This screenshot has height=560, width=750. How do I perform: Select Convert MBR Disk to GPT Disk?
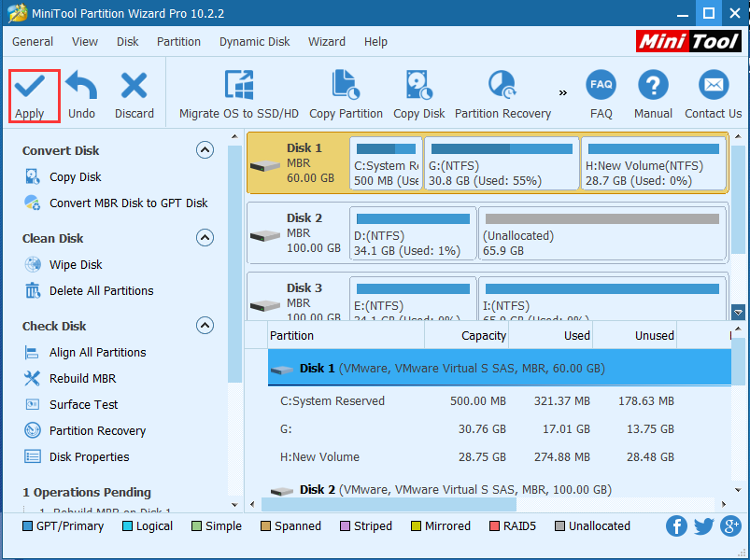(116, 203)
